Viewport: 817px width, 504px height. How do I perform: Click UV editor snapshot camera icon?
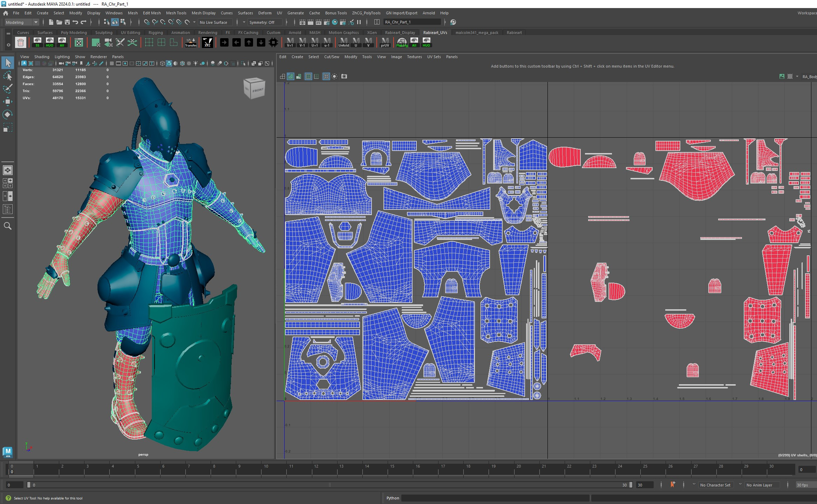click(x=344, y=76)
